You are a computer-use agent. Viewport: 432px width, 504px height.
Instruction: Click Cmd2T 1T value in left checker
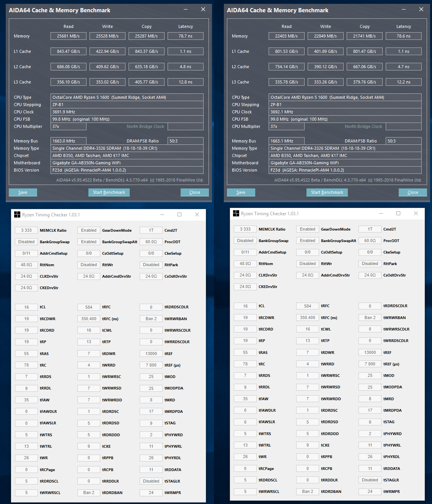click(x=151, y=230)
